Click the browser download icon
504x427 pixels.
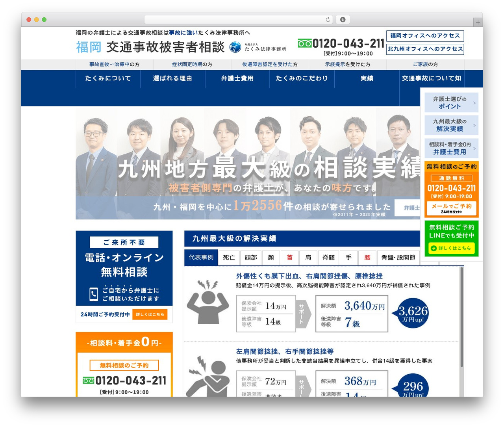point(343,19)
